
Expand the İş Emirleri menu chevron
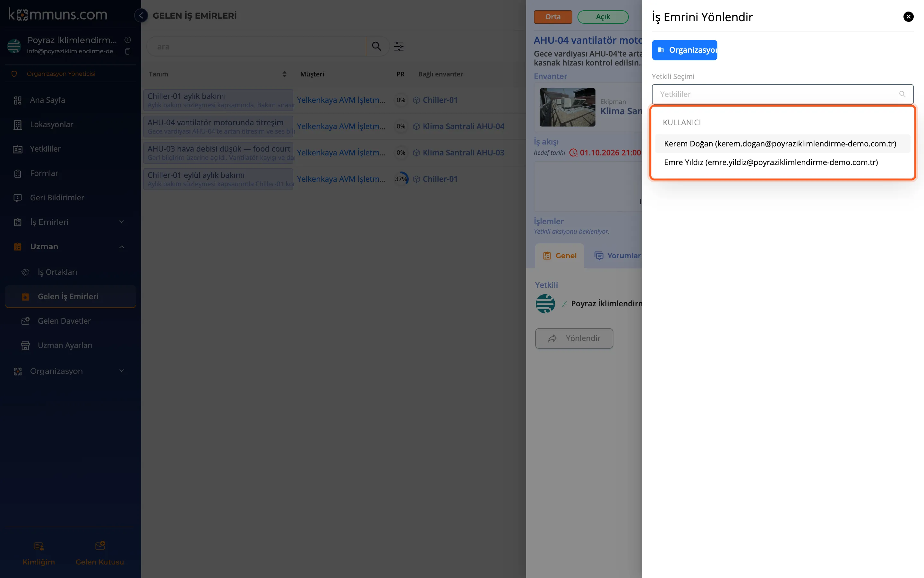(x=121, y=222)
